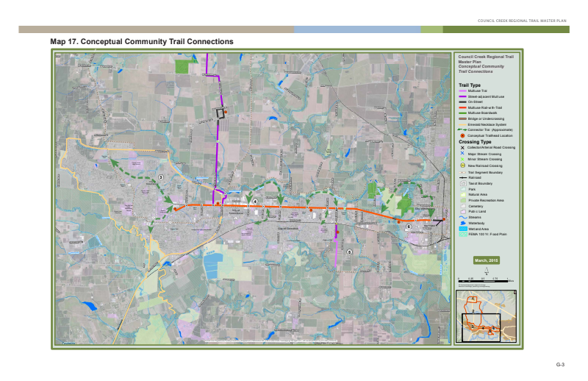This screenshot has width=588, height=381.
Task: Click the Connector Trail green arrow symbol
Action: (x=462, y=129)
